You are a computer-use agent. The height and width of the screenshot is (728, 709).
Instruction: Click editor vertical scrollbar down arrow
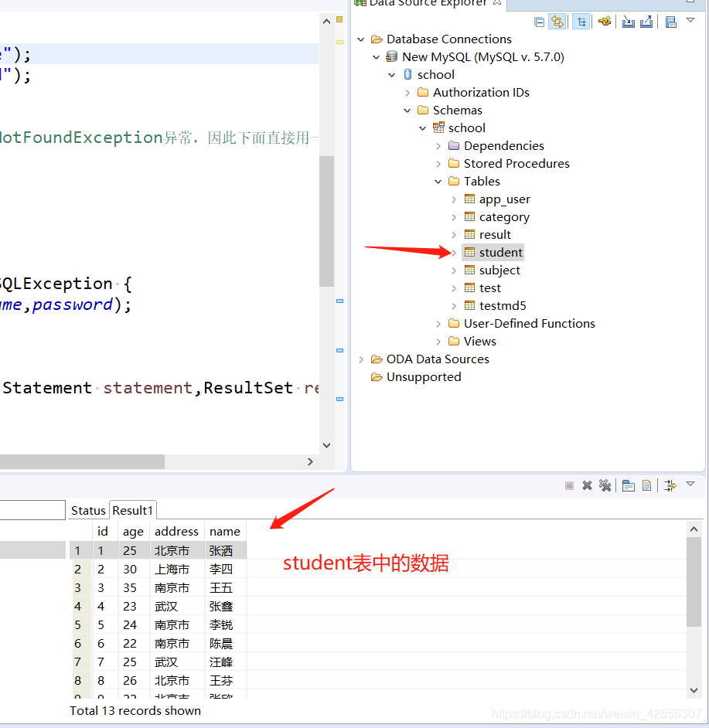(326, 445)
